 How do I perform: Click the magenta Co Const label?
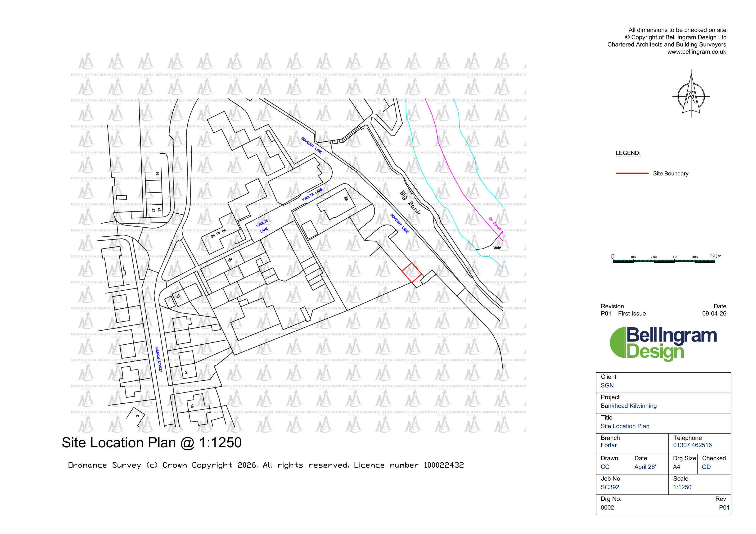pos(495,223)
